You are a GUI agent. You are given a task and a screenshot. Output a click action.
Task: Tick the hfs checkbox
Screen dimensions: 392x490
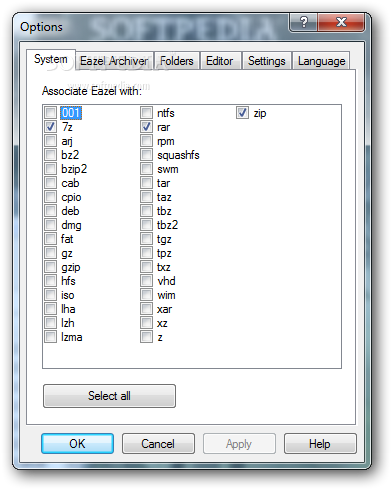(51, 281)
